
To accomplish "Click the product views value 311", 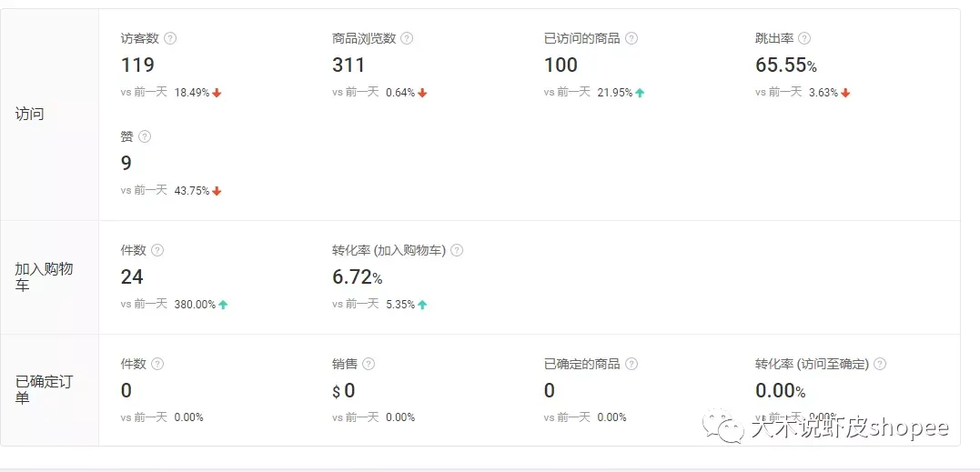I will click(x=349, y=65).
